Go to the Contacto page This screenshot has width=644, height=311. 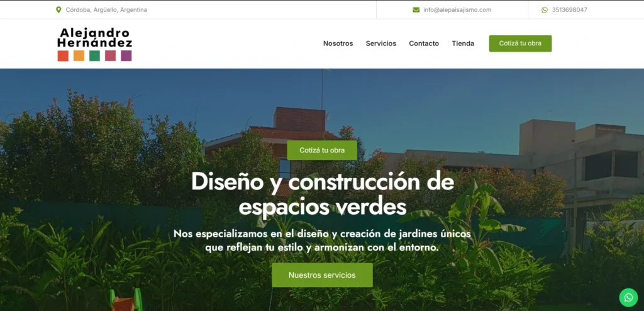coord(424,43)
